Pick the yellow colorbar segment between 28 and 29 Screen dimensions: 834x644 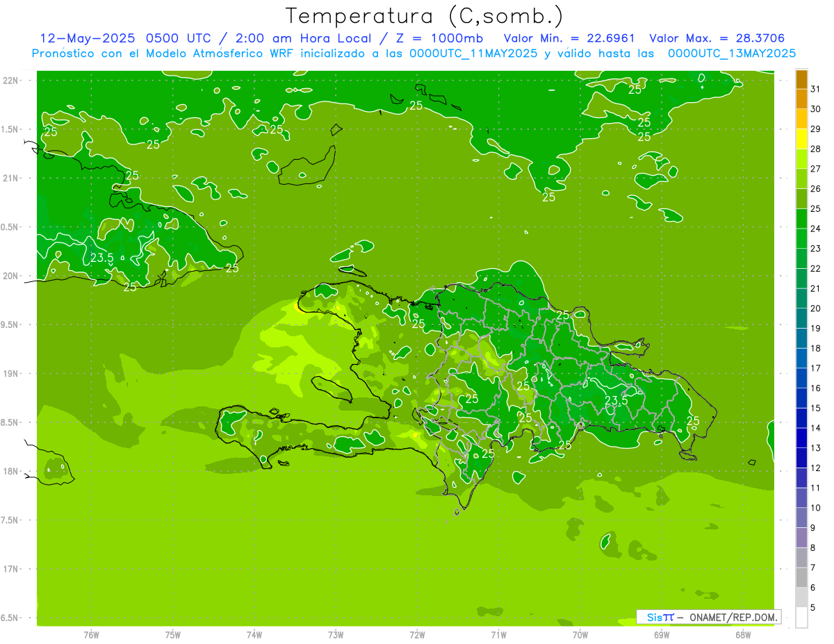click(801, 139)
